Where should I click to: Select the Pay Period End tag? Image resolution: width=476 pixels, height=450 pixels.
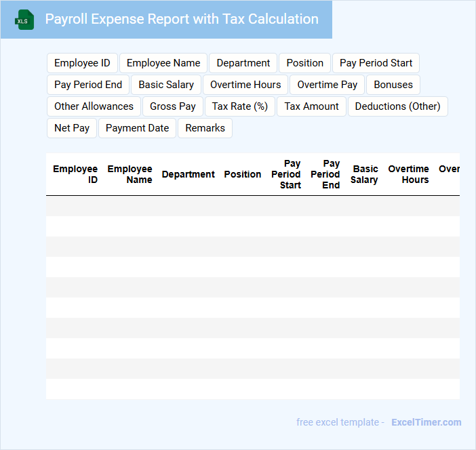click(x=88, y=85)
